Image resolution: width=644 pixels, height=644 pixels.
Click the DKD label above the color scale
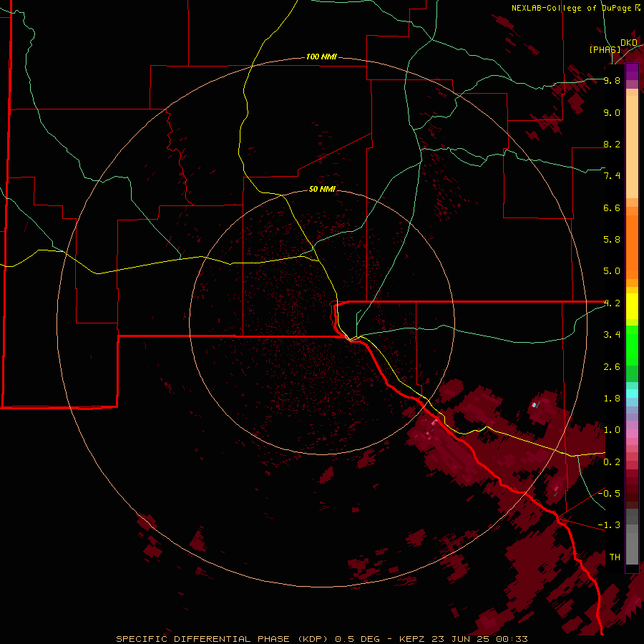(x=628, y=42)
